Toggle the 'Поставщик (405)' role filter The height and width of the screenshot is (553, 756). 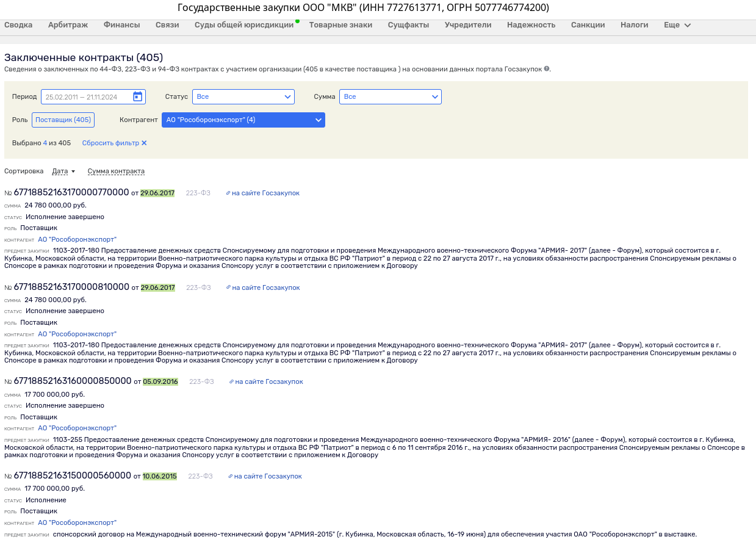tap(63, 120)
